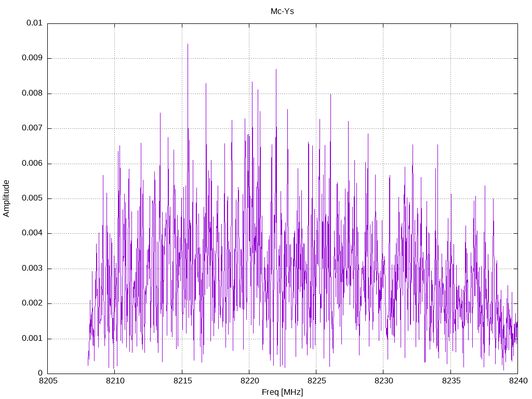Click the y-axis tick label 0.008
The width and height of the screenshot is (532, 399).
click(x=32, y=93)
